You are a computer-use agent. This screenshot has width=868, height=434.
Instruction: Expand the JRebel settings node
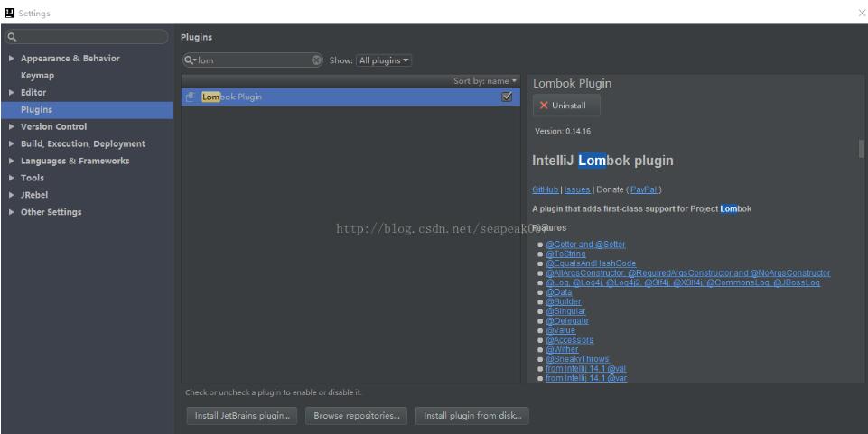coord(11,195)
